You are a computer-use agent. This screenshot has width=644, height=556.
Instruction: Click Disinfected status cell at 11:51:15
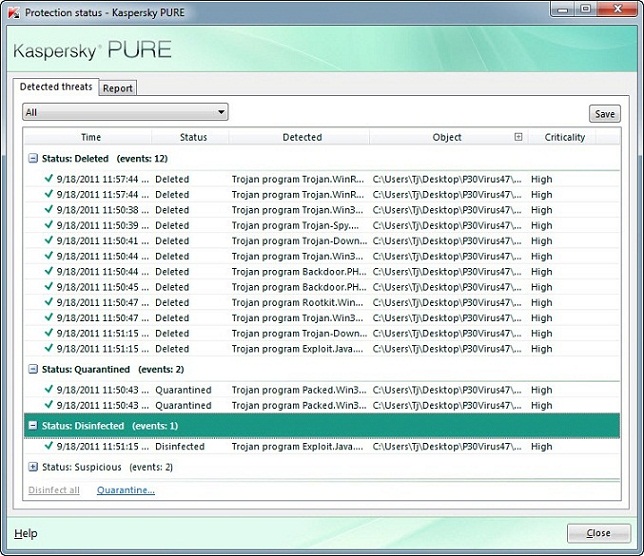tap(180, 446)
